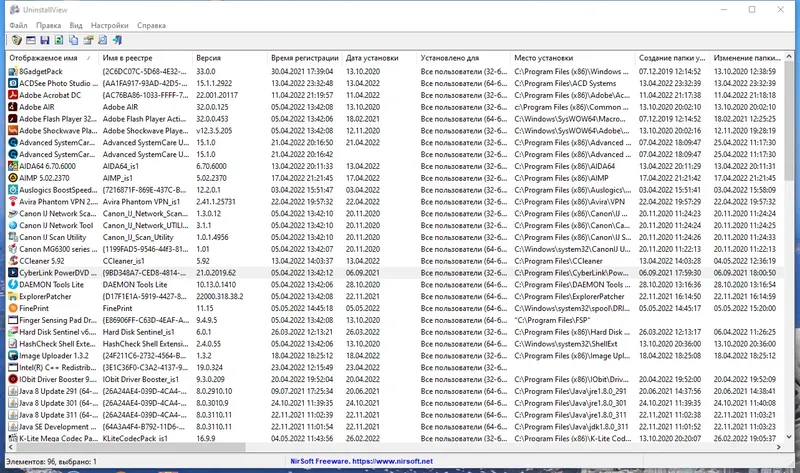Open the Правка menu

tap(48, 26)
